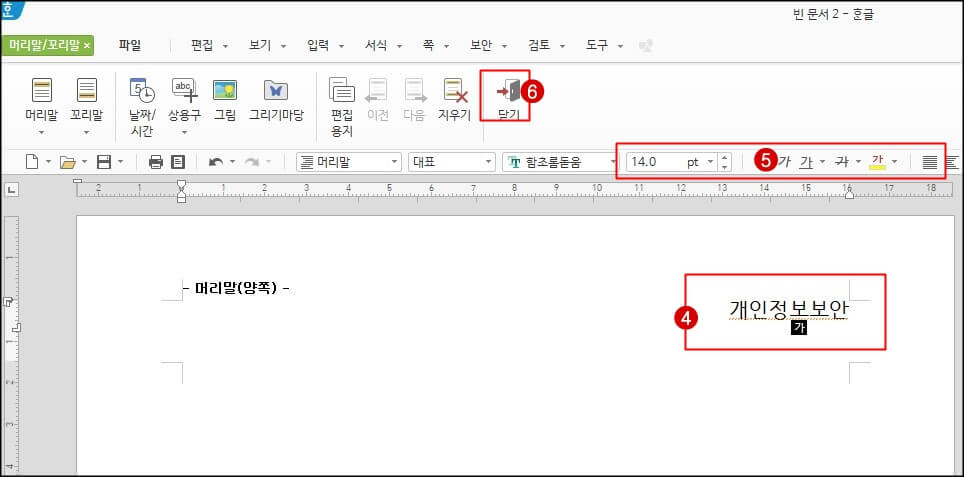The image size is (964, 477).
Task: Open the open-file dropdown arrow
Action: tap(84, 162)
